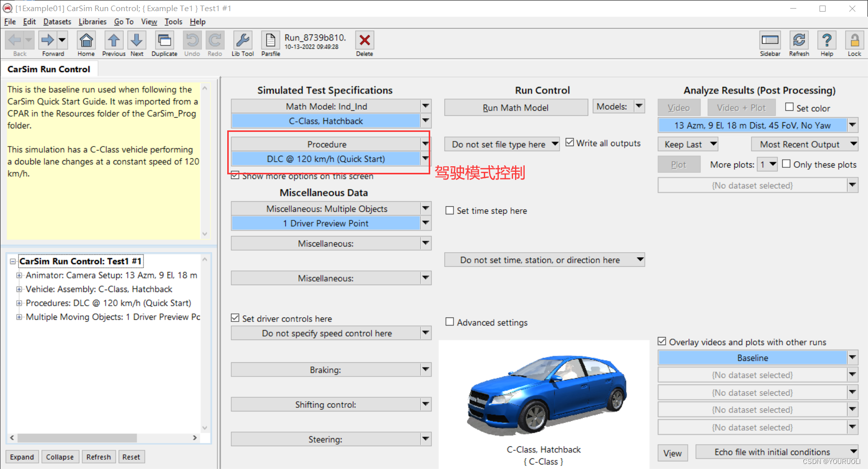
Task: Open the Back history dropdown arrow
Action: 29,40
